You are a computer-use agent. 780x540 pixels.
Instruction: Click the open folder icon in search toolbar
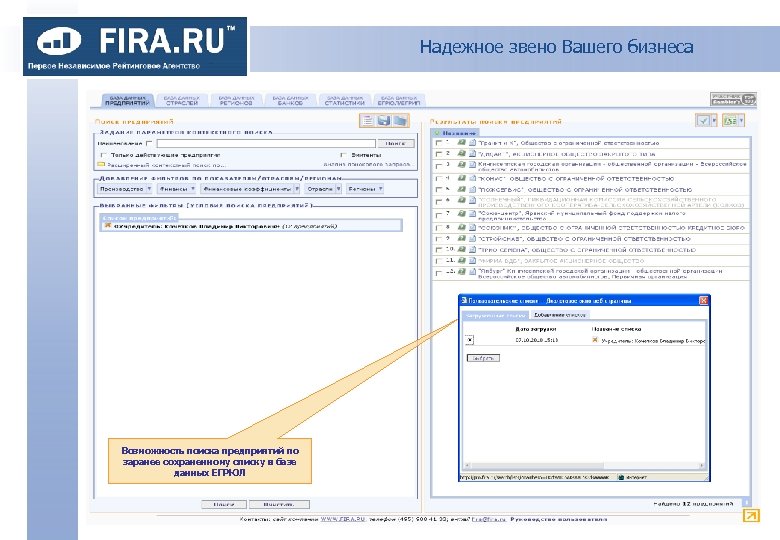(x=400, y=120)
